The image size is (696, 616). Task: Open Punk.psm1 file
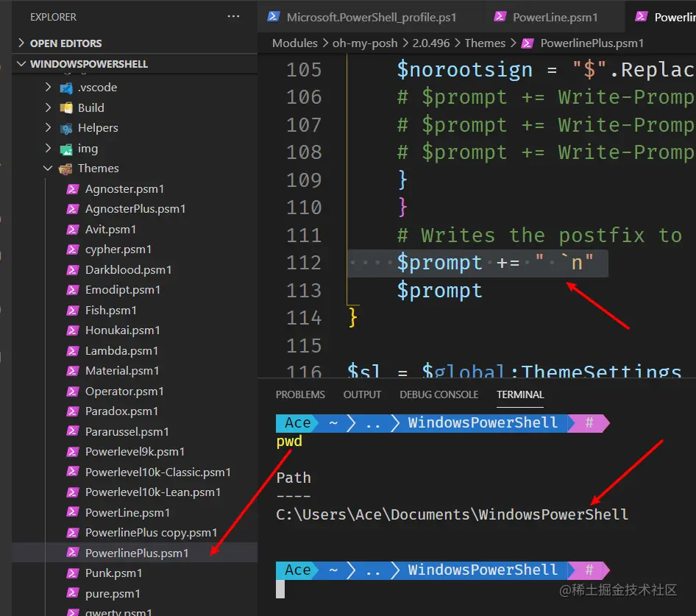coord(113,573)
